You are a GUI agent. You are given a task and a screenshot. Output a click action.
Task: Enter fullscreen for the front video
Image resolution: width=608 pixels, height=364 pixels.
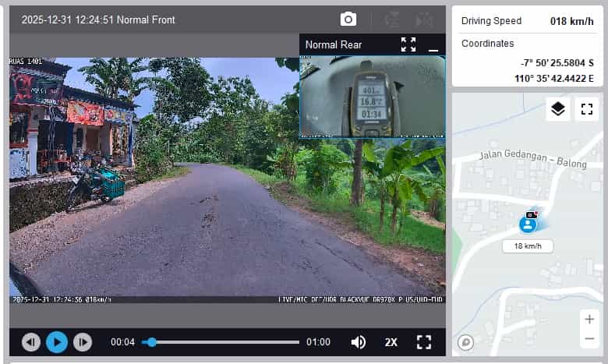click(424, 342)
